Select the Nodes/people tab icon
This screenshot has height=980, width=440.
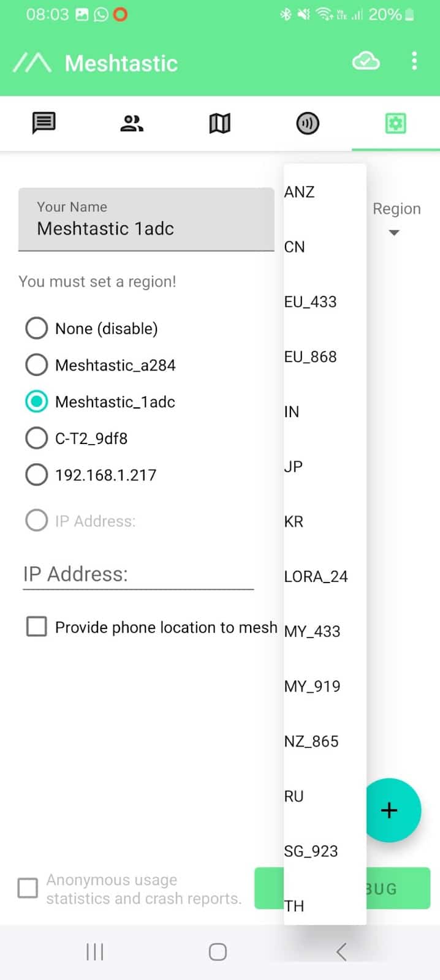[x=132, y=123]
